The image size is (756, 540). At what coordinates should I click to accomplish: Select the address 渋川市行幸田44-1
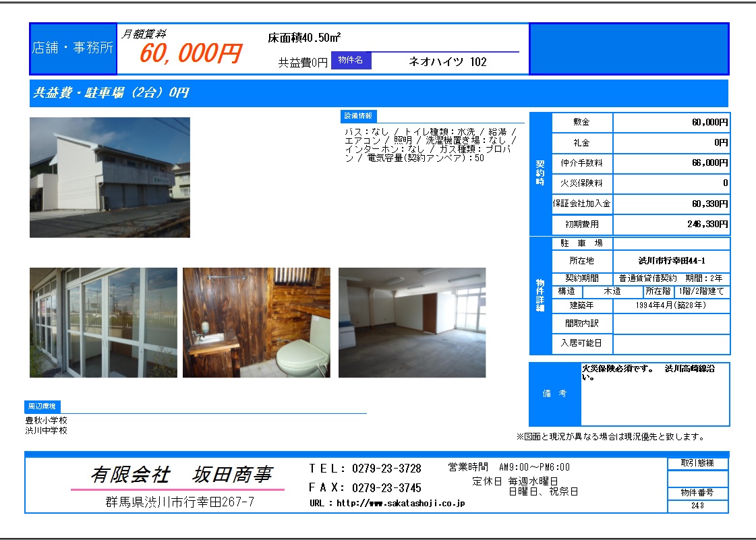[x=671, y=261]
